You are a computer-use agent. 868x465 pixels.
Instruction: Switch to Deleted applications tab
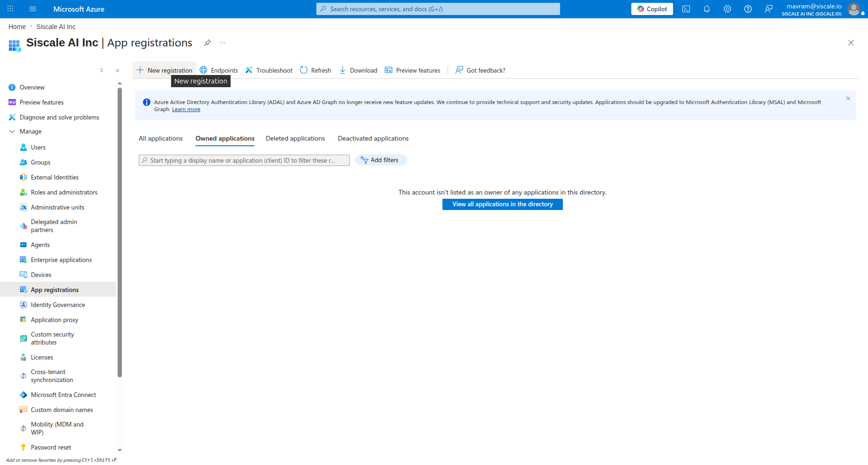[295, 138]
